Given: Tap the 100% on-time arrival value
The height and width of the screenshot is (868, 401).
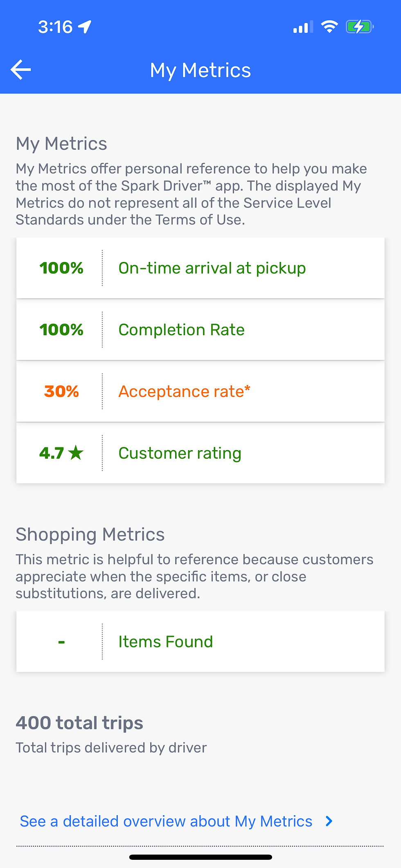Looking at the screenshot, I should (x=61, y=268).
